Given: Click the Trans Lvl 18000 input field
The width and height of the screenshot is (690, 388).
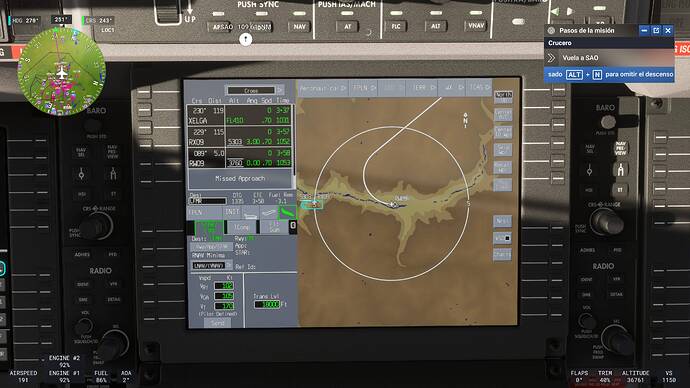Looking at the screenshot, I should tap(267, 304).
